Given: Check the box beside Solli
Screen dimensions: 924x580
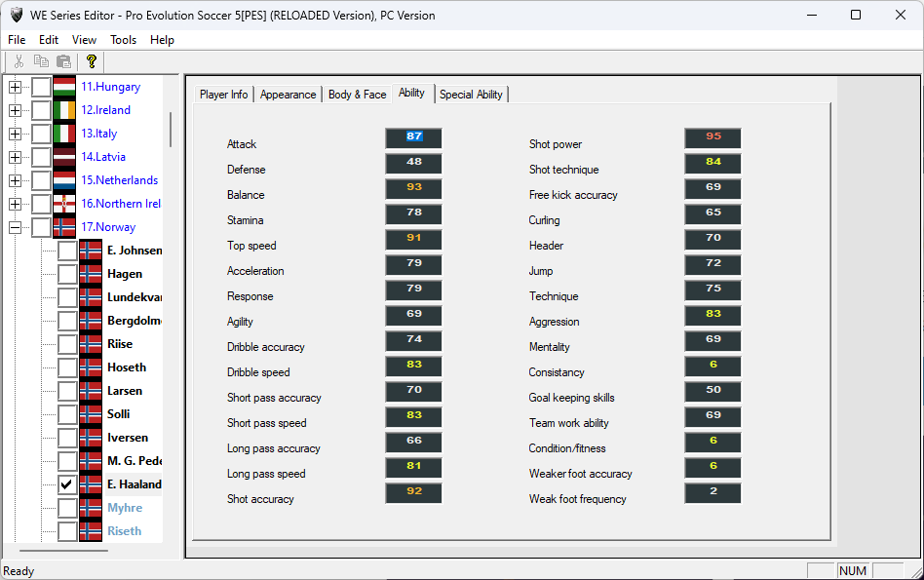Looking at the screenshot, I should [x=67, y=414].
